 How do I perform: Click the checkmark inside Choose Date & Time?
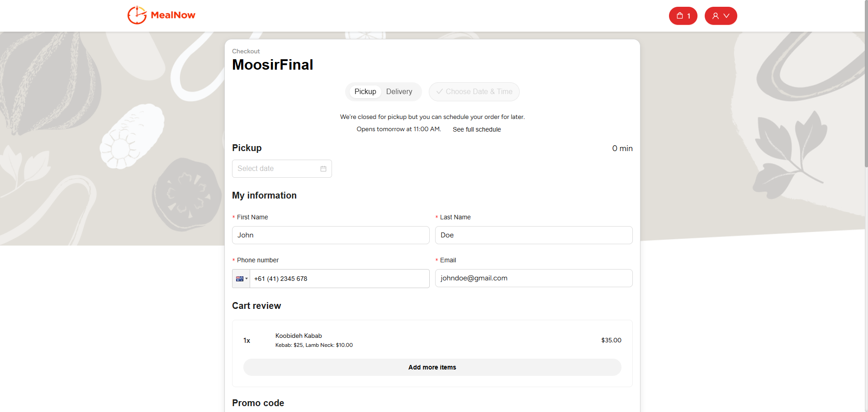tap(440, 92)
